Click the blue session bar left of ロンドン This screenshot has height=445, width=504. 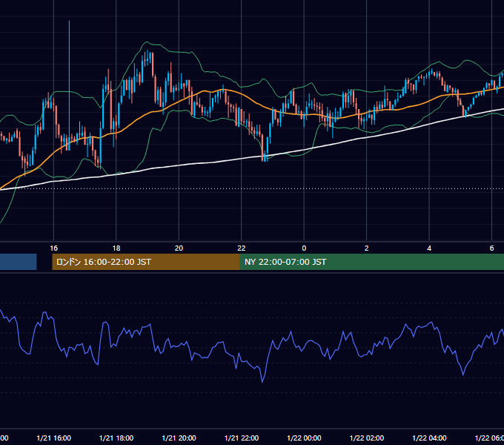(19, 262)
